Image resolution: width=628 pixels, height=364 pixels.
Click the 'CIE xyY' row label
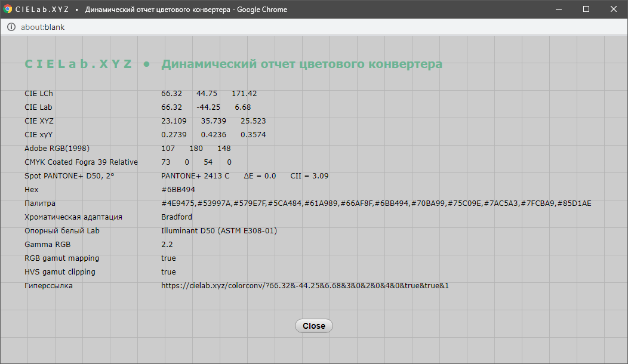38,134
